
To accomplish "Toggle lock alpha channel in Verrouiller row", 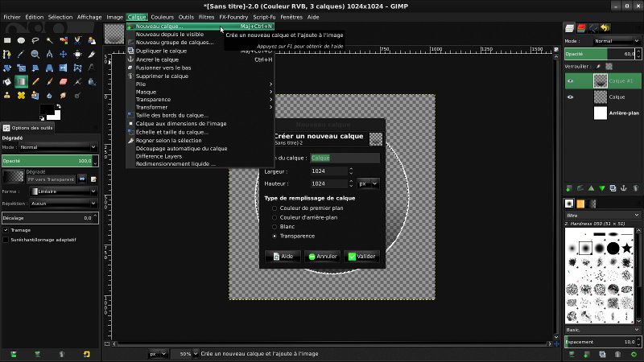I will (609, 67).
